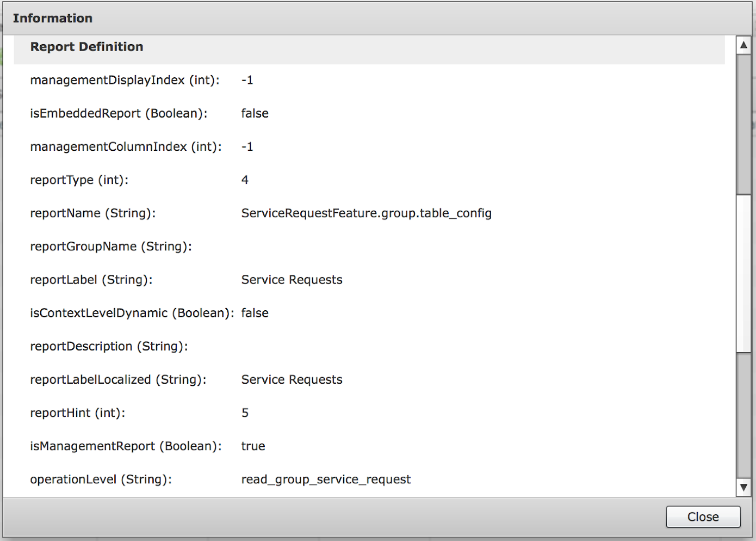Click the reportLabelLocalized value Service Requests
Viewport: 756px width, 541px height.
pos(292,379)
